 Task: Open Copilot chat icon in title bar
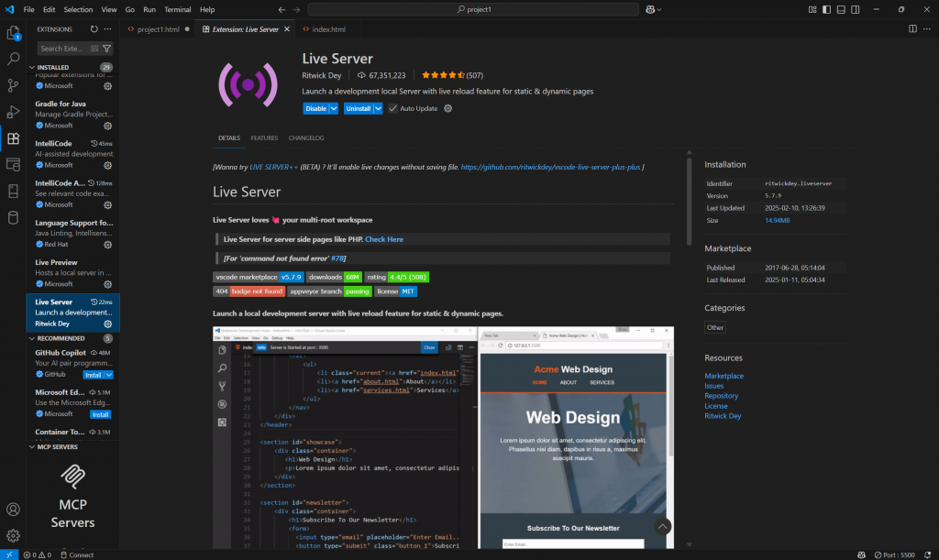(x=650, y=9)
